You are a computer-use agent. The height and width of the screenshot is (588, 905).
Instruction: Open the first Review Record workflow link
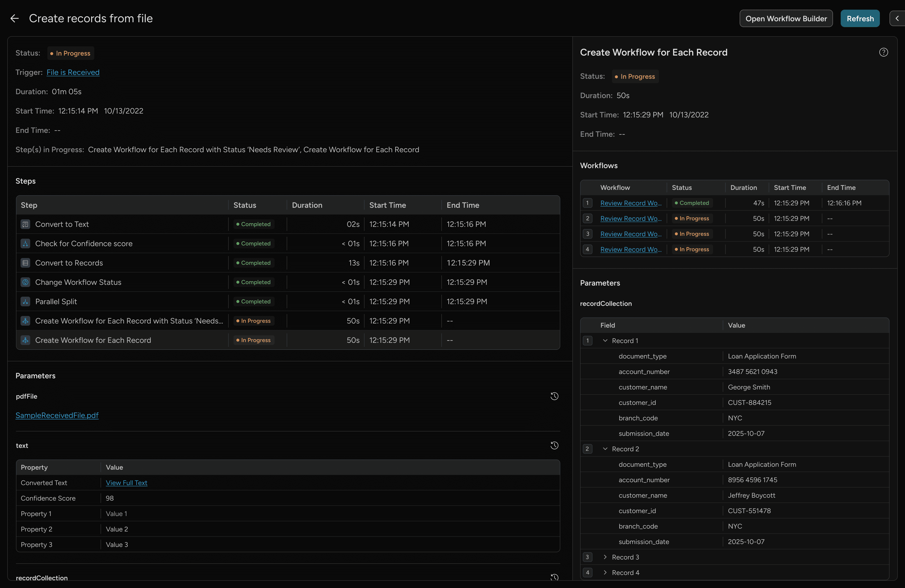pyautogui.click(x=630, y=203)
